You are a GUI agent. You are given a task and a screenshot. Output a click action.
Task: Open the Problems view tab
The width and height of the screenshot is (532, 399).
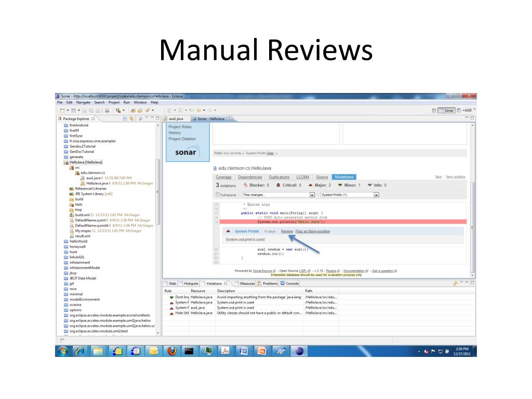pyautogui.click(x=268, y=284)
